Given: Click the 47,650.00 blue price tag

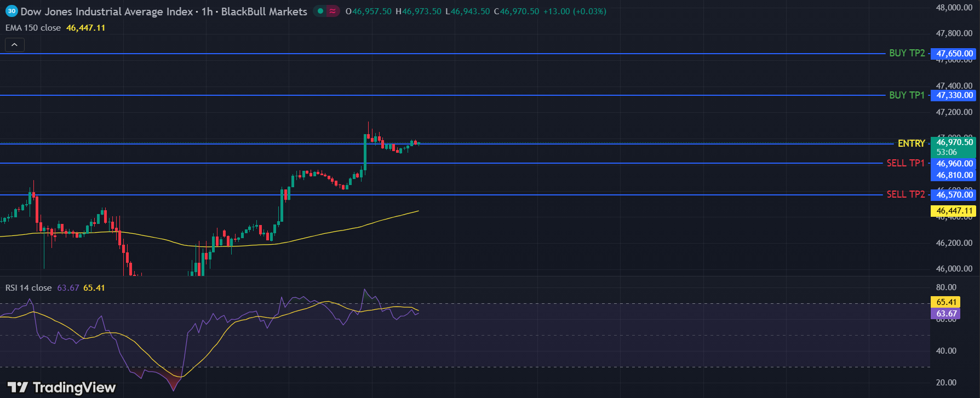Looking at the screenshot, I should pos(954,54).
